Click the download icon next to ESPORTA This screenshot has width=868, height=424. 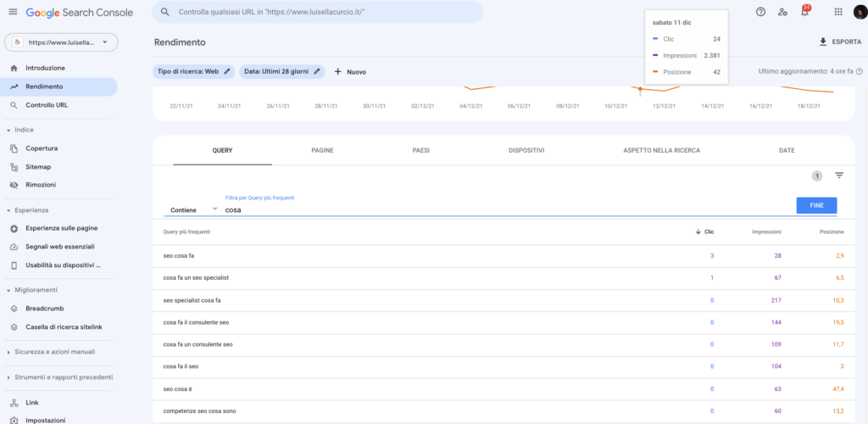pos(822,42)
